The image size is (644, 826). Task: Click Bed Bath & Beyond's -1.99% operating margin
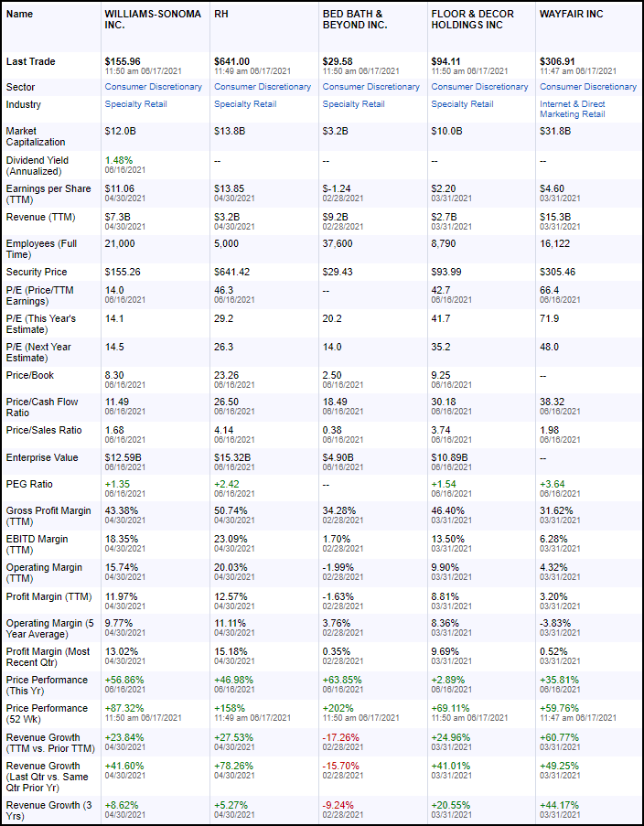tap(338, 568)
